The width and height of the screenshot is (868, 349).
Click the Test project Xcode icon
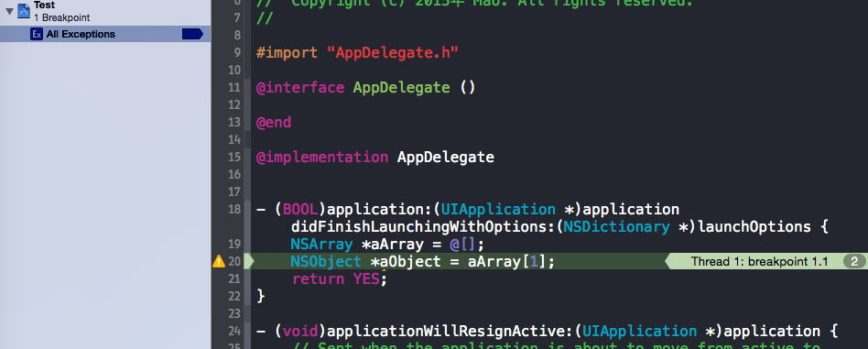[x=23, y=10]
